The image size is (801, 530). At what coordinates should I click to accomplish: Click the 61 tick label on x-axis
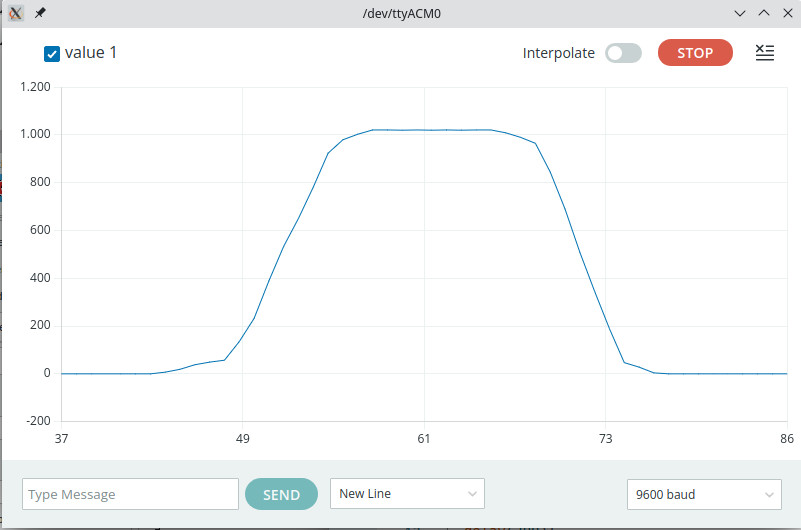point(424,439)
